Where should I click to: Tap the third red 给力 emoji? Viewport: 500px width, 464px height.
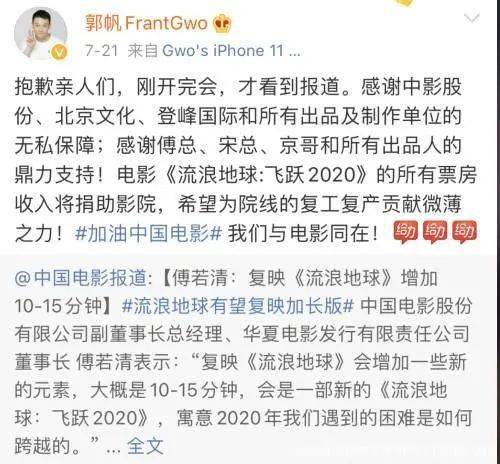click(x=464, y=231)
